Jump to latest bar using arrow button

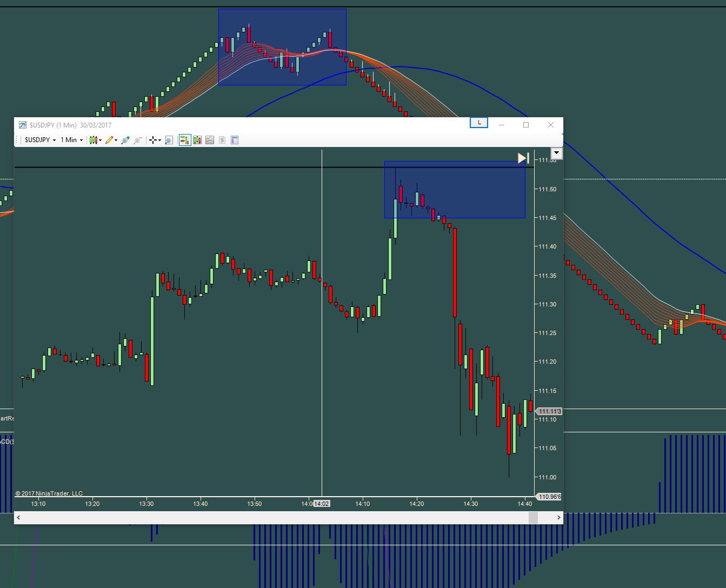point(523,158)
